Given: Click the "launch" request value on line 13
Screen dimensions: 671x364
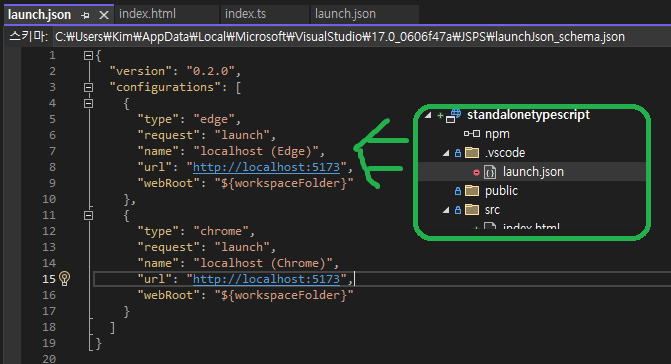Looking at the screenshot, I should 242,247.
